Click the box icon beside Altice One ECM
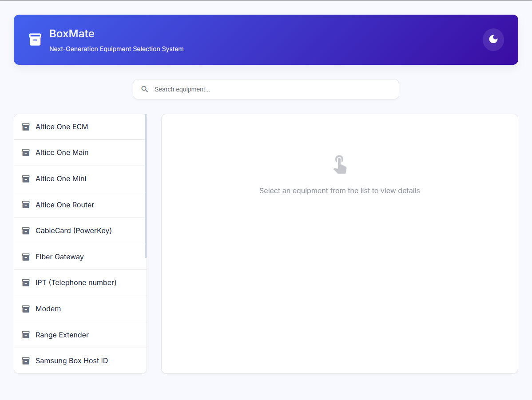This screenshot has height=400, width=532. (25, 127)
